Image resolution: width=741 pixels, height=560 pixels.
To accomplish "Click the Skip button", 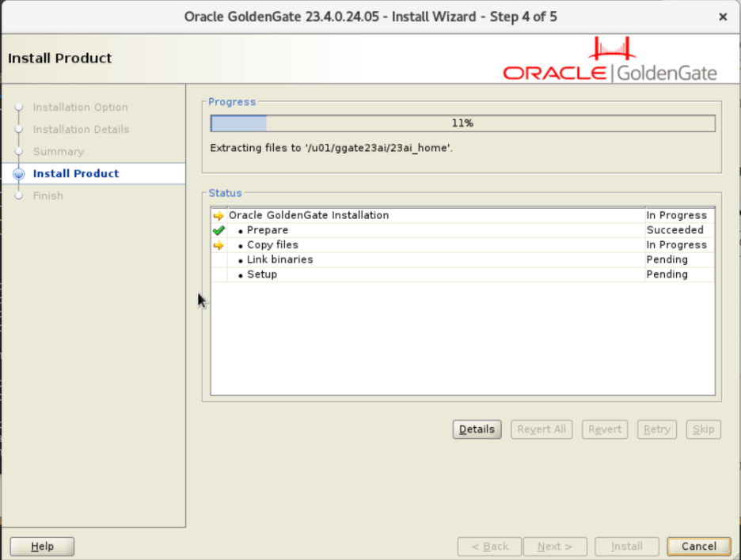I will pyautogui.click(x=704, y=429).
